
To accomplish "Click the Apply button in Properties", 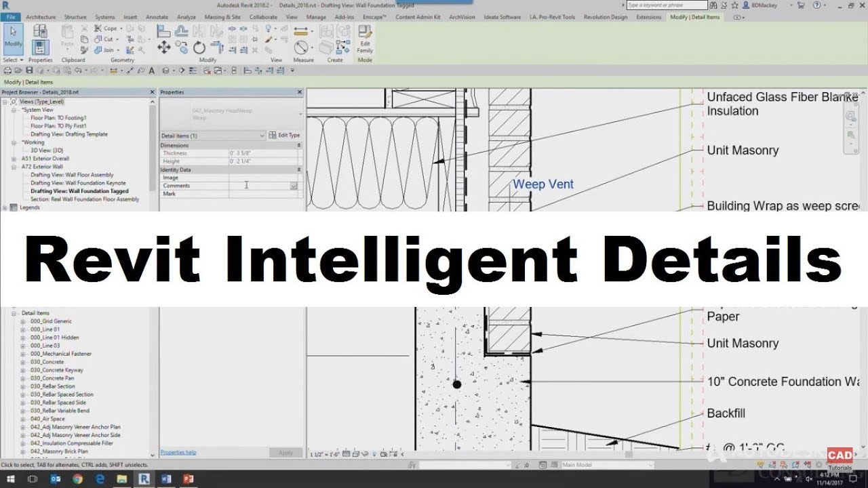I will (285, 453).
